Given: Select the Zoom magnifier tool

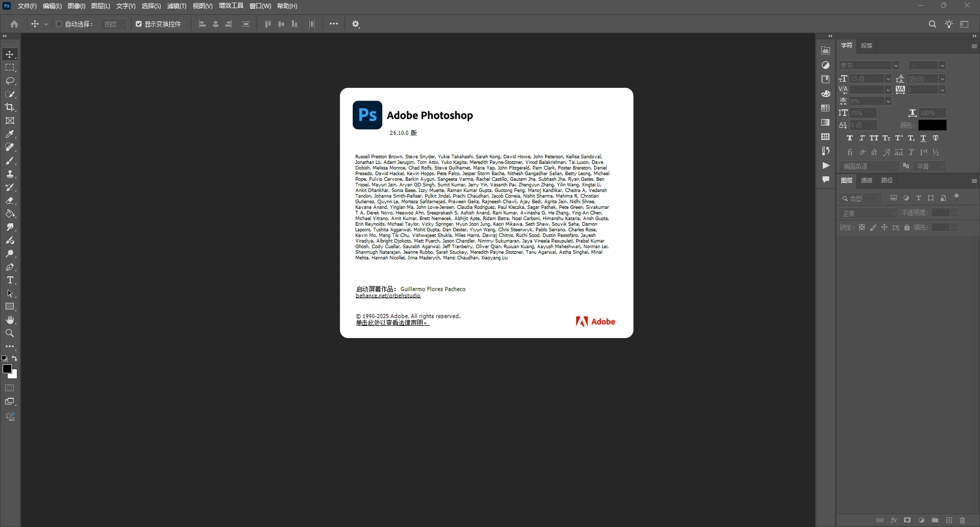Looking at the screenshot, I should click(10, 333).
